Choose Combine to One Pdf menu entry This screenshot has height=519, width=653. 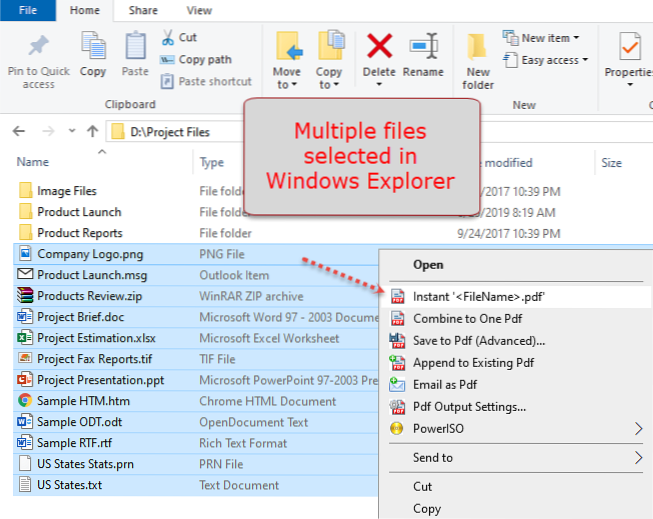pyautogui.click(x=467, y=318)
